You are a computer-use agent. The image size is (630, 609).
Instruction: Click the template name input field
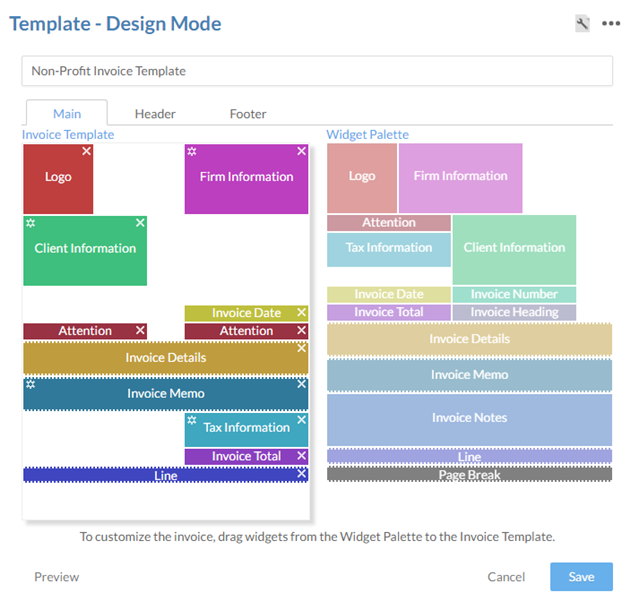317,71
